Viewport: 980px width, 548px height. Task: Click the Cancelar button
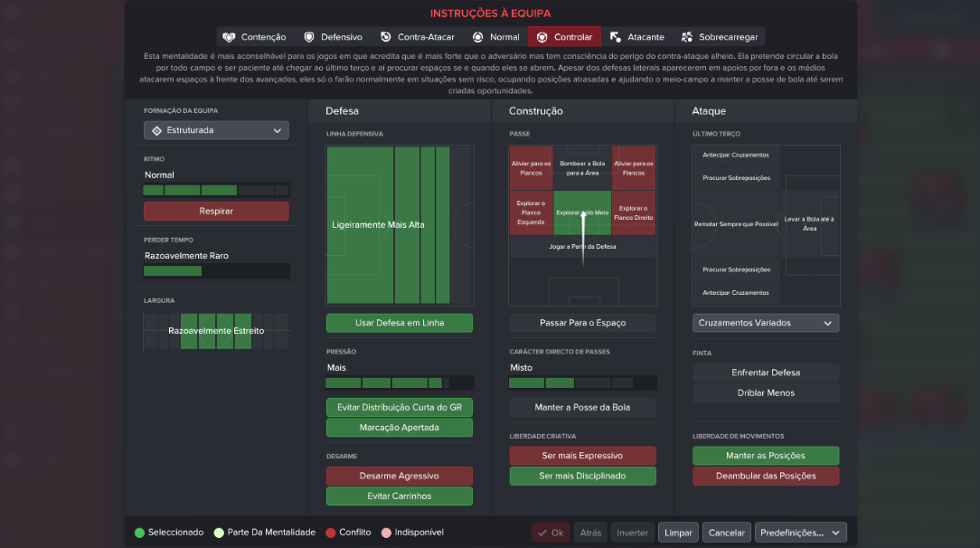pyautogui.click(x=726, y=533)
